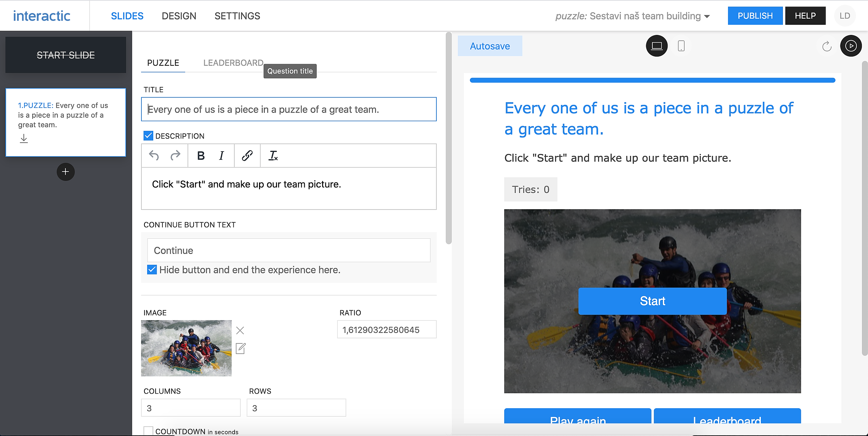Screen dimensions: 868x436
Task: Toggle bold formatting in description editor
Action: coord(201,156)
